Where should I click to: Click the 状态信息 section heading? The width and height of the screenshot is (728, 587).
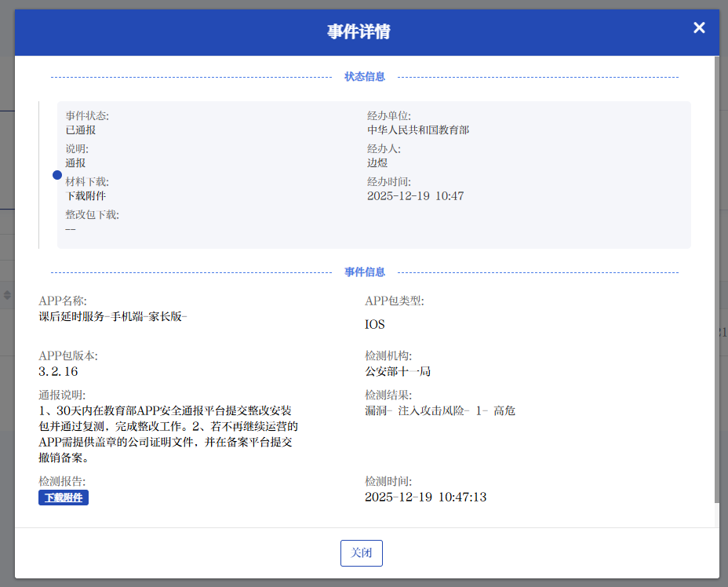(x=364, y=77)
